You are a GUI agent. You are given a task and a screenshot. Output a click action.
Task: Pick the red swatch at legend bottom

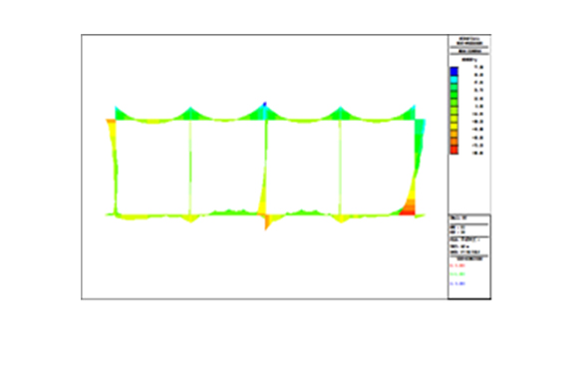click(x=453, y=150)
